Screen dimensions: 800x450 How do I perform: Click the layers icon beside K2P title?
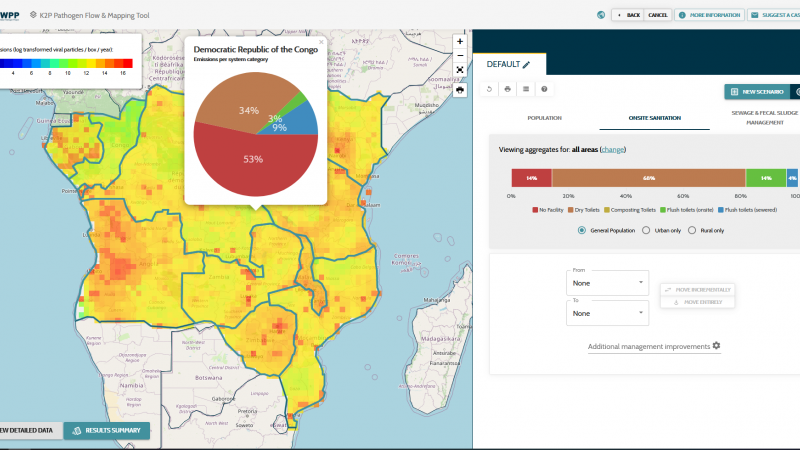point(33,15)
